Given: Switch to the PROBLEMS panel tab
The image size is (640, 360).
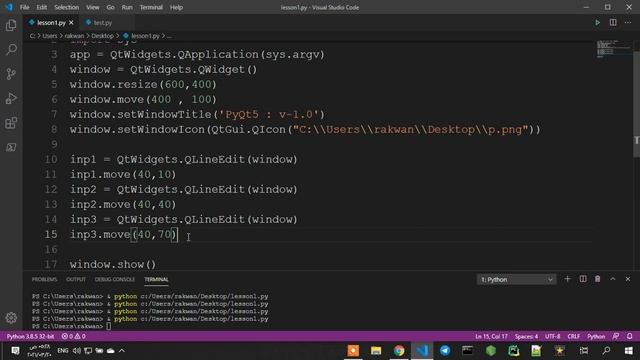Looking at the screenshot, I should point(44,280).
